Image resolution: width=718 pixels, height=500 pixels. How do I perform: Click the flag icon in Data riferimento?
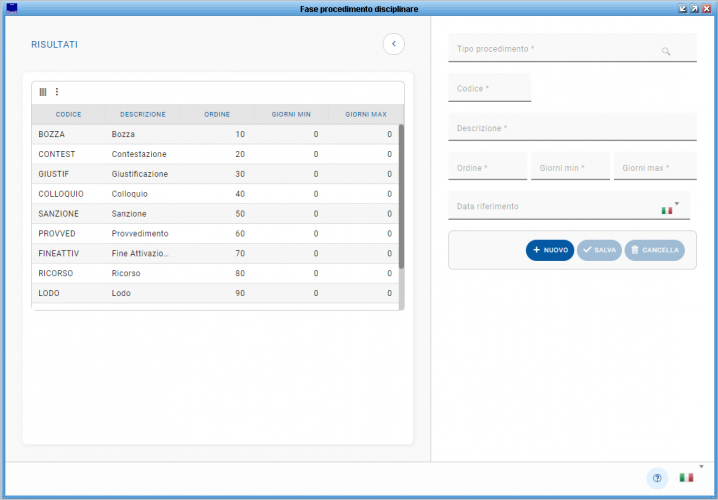667,210
